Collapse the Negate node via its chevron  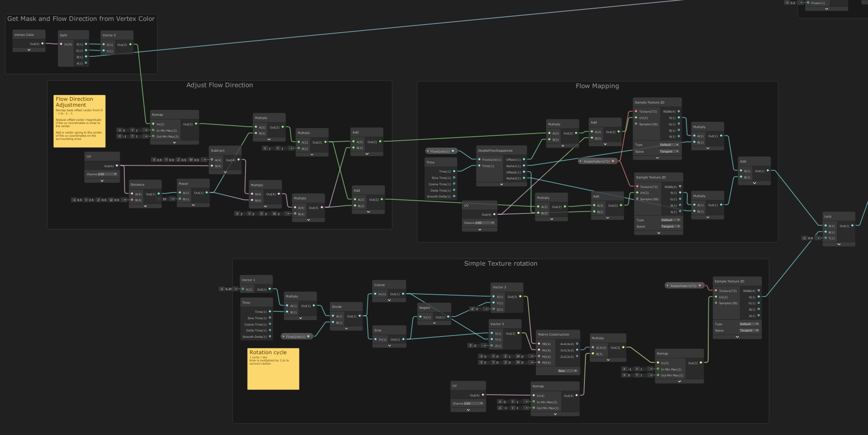pos(434,323)
